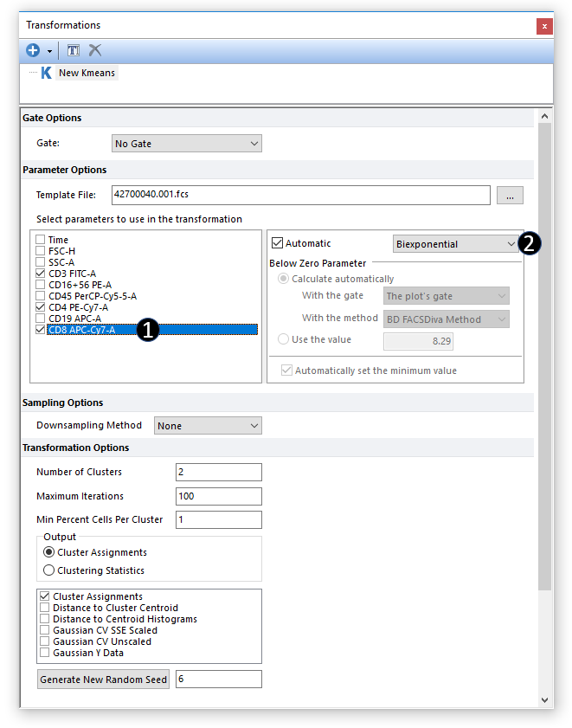Enable the CD19 APC-A parameter checkbox
This screenshot has width=572, height=728.
pos(41,319)
